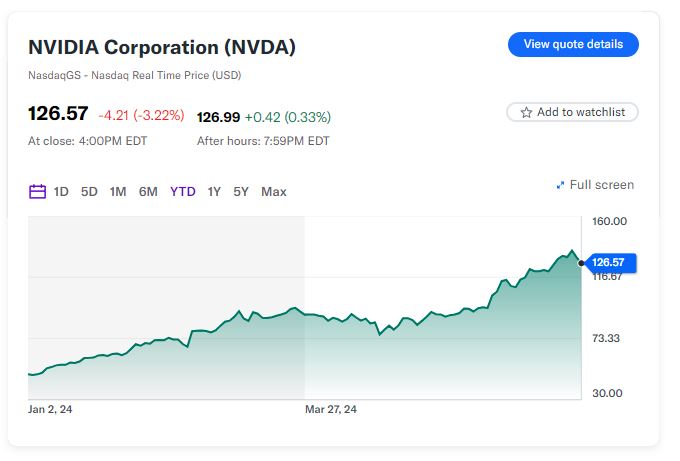Click the 160.00 y-axis label

pyautogui.click(x=609, y=221)
